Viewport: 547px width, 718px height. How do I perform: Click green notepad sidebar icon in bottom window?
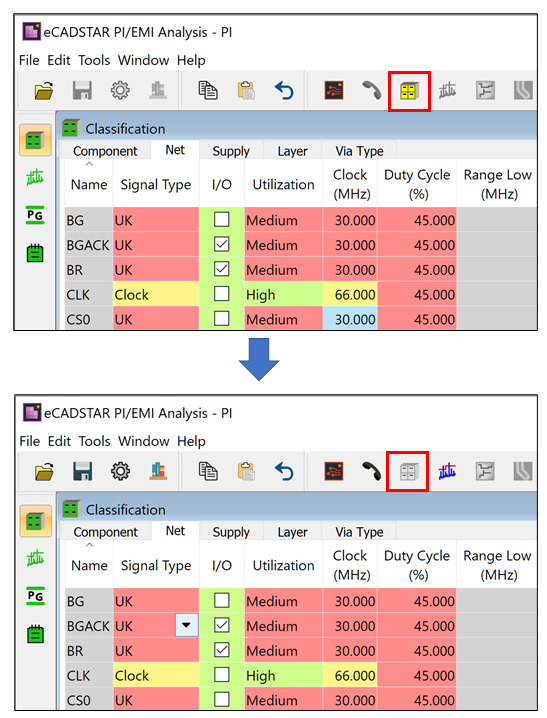tap(35, 634)
